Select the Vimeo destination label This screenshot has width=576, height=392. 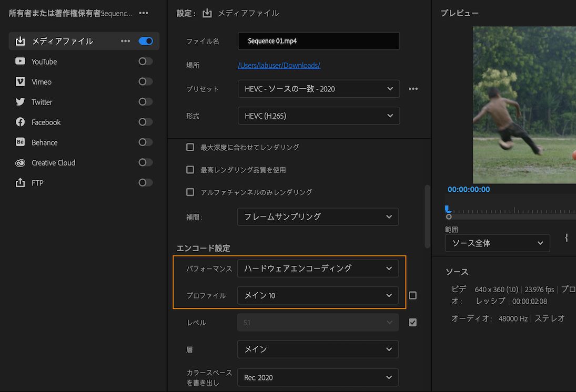(42, 82)
